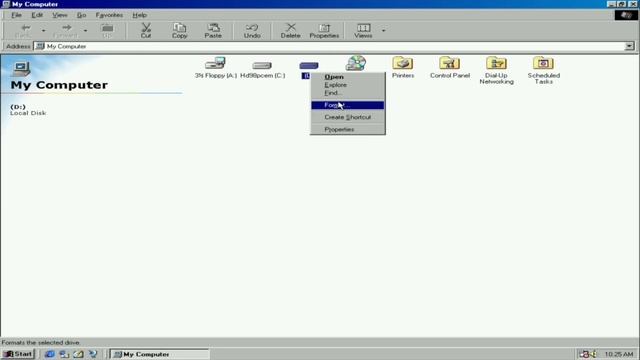The image size is (640, 360).
Task: Click the My Computer title bar icon
Action: click(x=6, y=4)
